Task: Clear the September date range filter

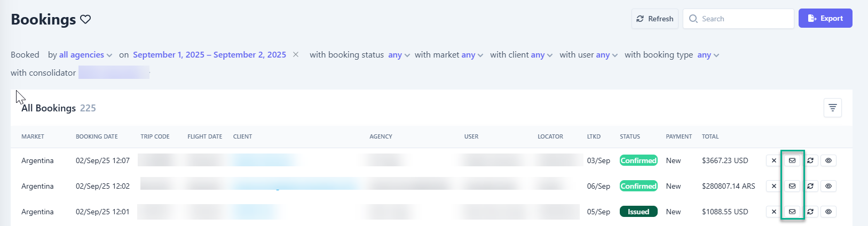Action: tap(296, 54)
